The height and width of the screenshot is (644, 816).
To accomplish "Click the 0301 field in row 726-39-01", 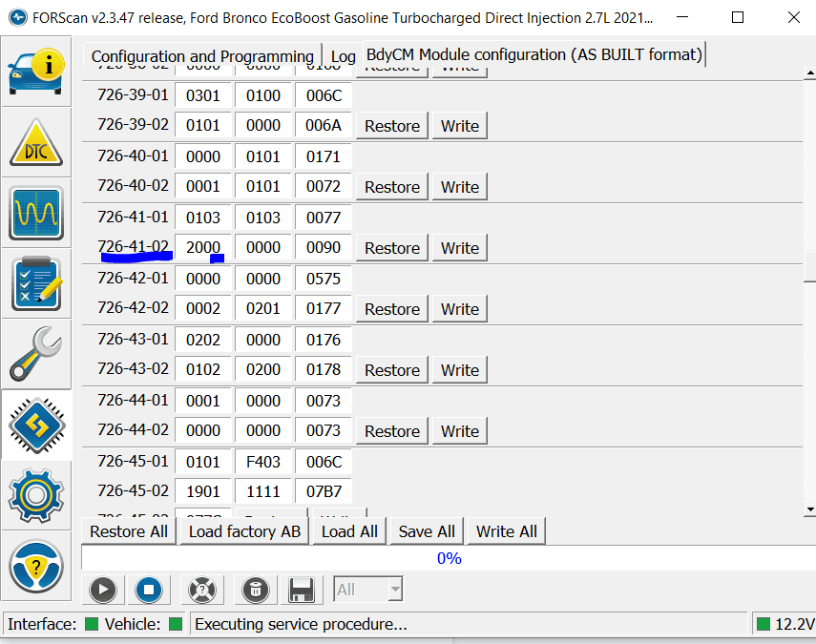I will 203,95.
